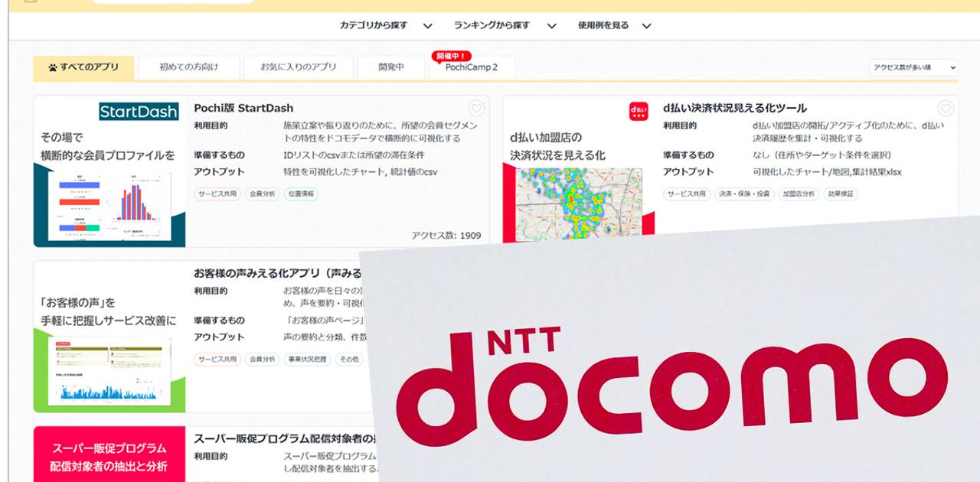Click 効果検証 tag
The width and height of the screenshot is (980, 482).
(x=841, y=194)
